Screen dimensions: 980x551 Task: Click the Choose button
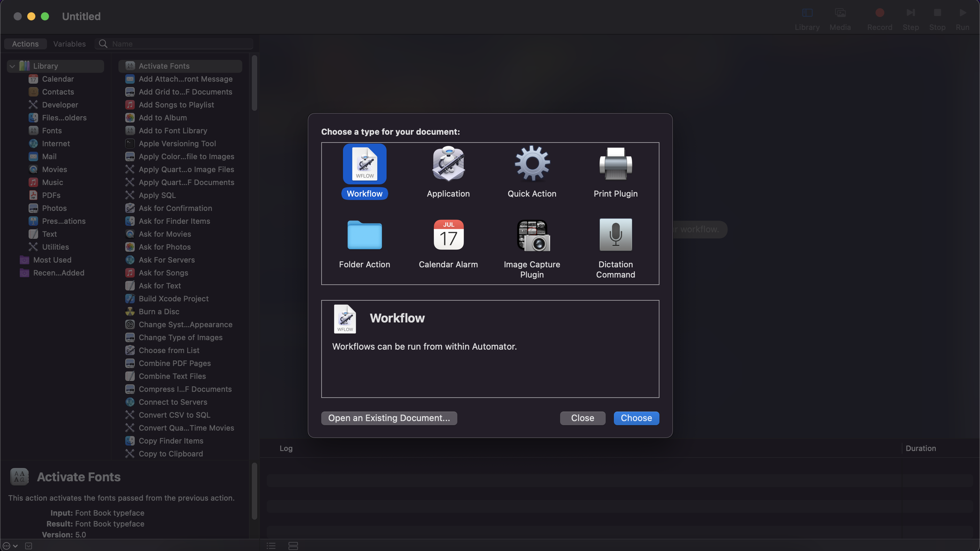[636, 418]
